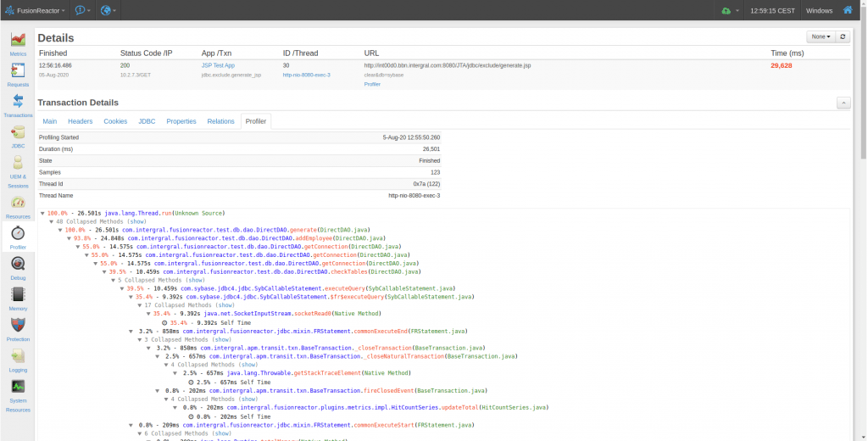
Task: Switch to the Cookies tab
Action: coord(115,121)
